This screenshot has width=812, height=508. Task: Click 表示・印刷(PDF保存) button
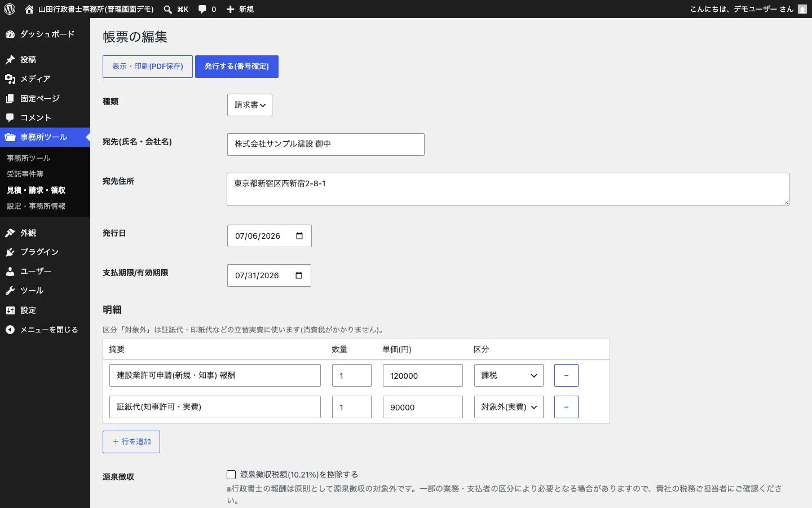tap(148, 67)
